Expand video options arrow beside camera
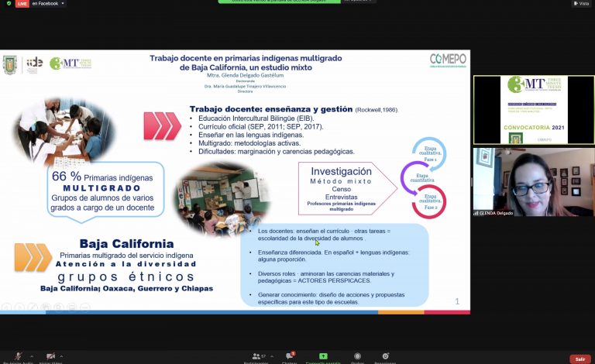The image size is (595, 364). point(62,356)
